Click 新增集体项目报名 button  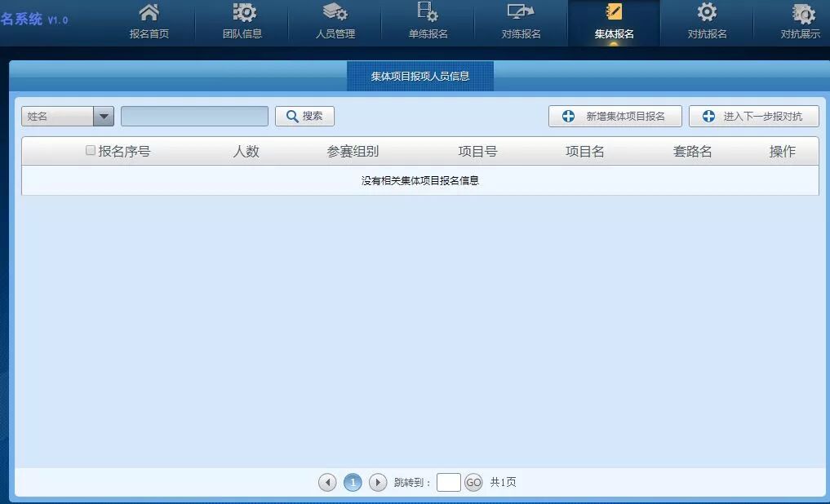tap(615, 117)
